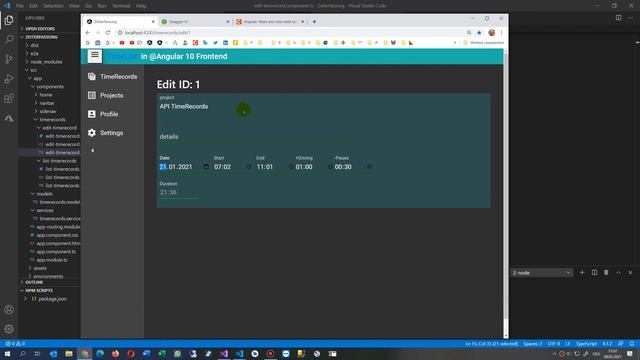
Task: Open the Terminal menu in VS Code
Action: [x=121, y=6]
